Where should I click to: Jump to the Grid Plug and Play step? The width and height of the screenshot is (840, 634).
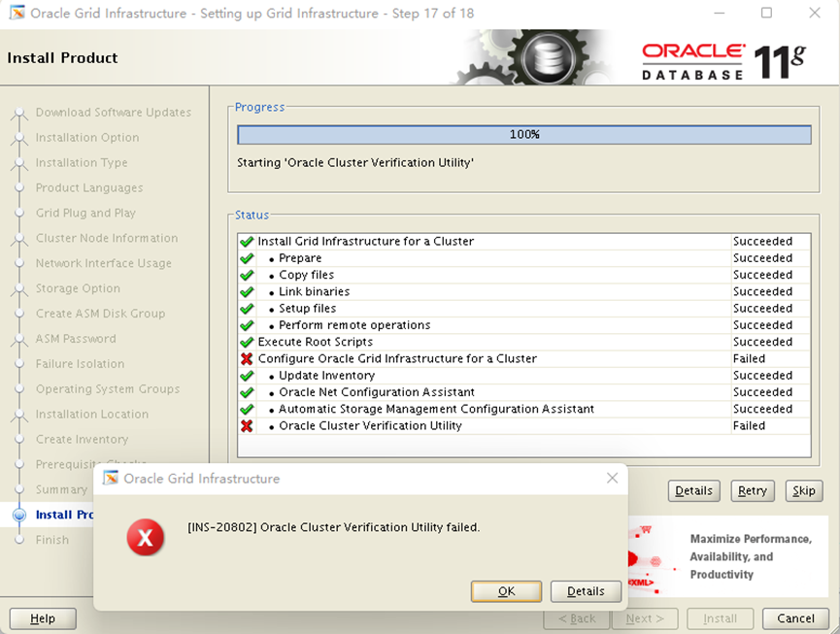point(85,214)
